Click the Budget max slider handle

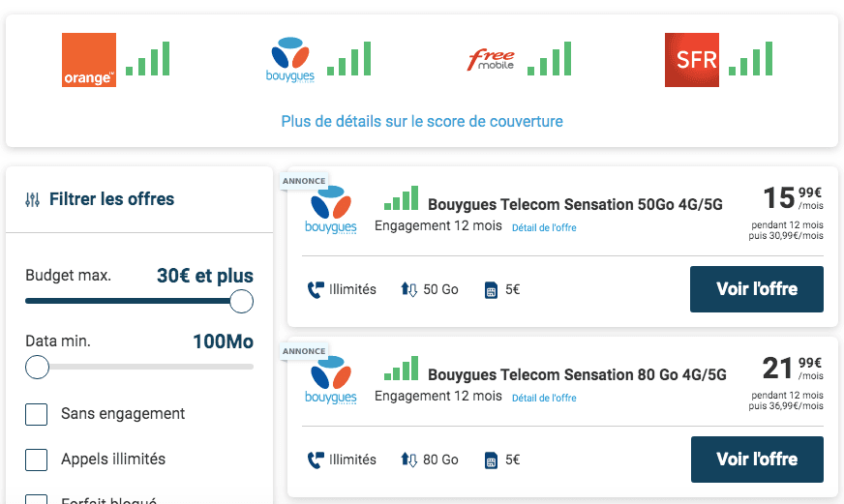[241, 301]
